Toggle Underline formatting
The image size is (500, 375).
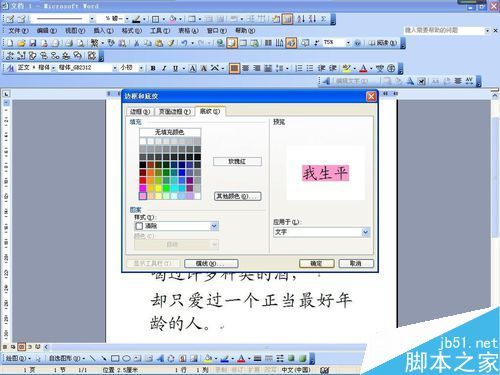[175, 68]
